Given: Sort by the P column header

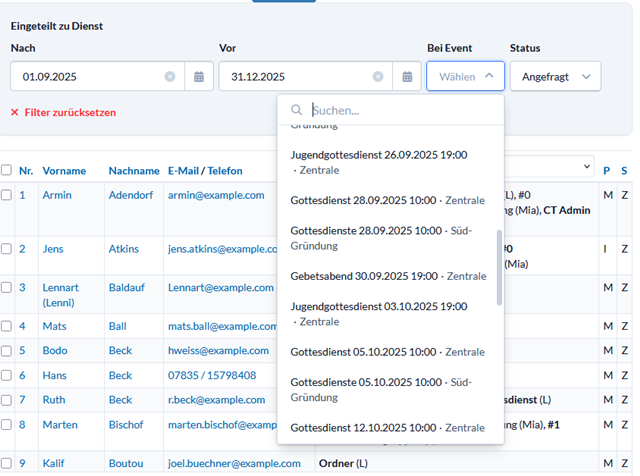Looking at the screenshot, I should point(607,171).
